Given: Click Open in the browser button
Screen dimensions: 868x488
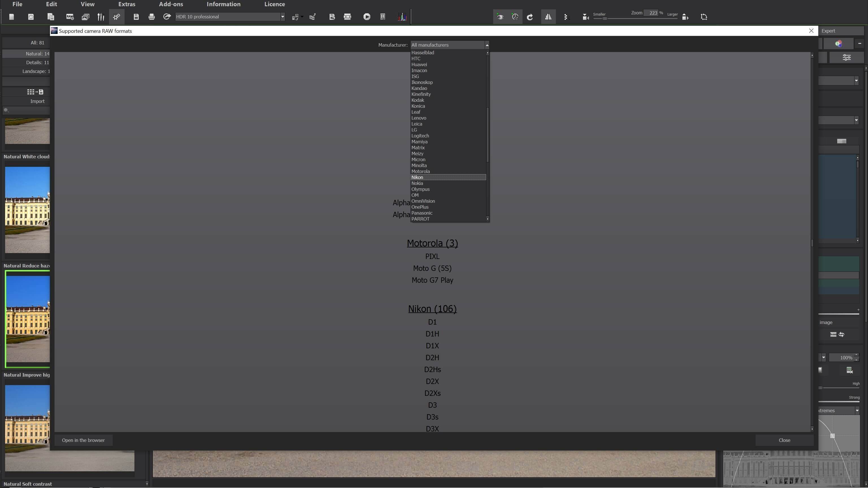Looking at the screenshot, I should coord(83,440).
